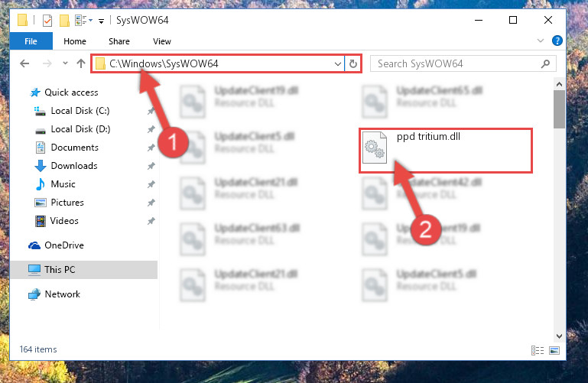Expand the ribbon chevron
This screenshot has width=588, height=383.
click(541, 41)
